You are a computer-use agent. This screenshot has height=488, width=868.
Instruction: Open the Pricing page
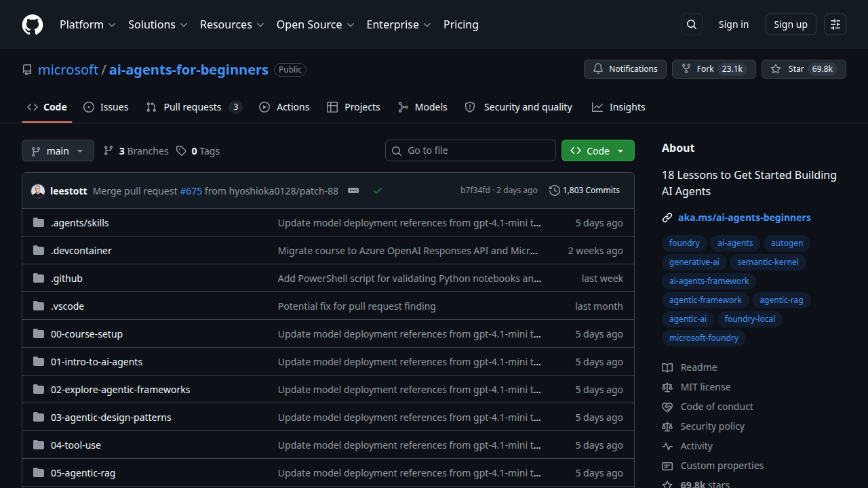(x=461, y=24)
